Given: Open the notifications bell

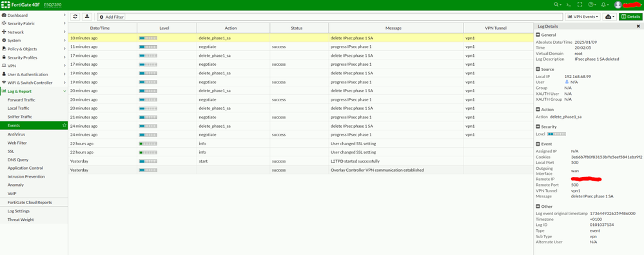Looking at the screenshot, I should (x=604, y=5).
